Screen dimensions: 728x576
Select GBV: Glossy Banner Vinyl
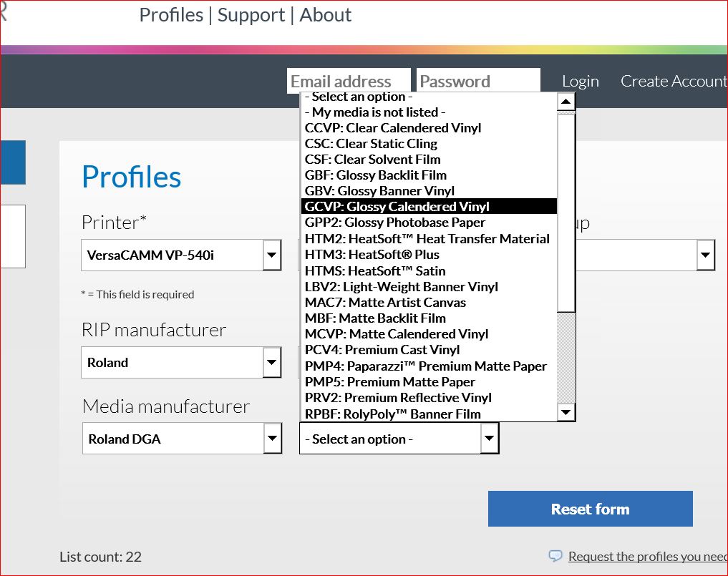pyautogui.click(x=429, y=191)
